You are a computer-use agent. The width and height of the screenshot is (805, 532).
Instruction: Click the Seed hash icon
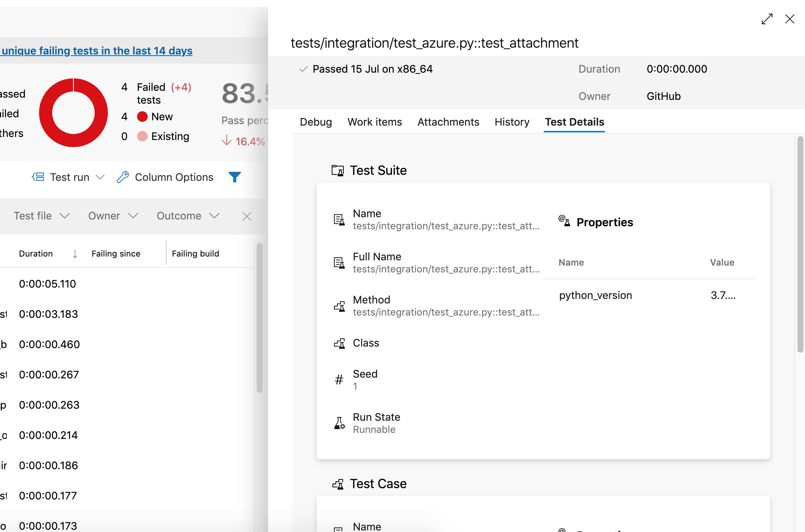pyautogui.click(x=339, y=380)
